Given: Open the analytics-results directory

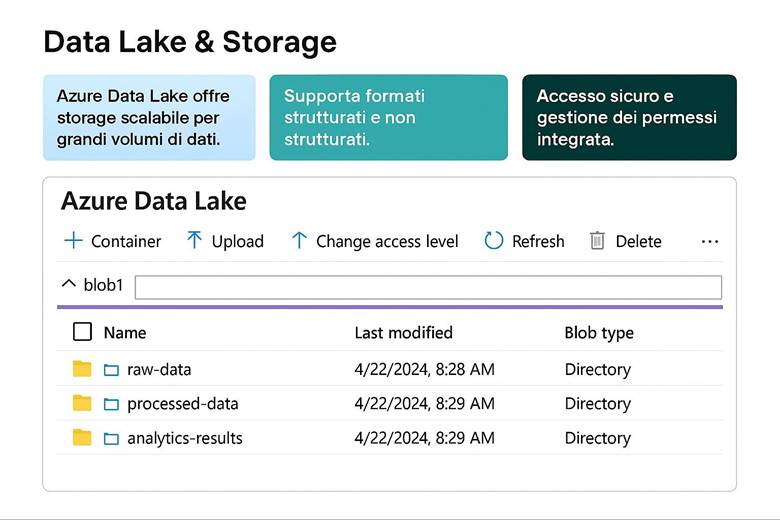Looking at the screenshot, I should click(184, 438).
